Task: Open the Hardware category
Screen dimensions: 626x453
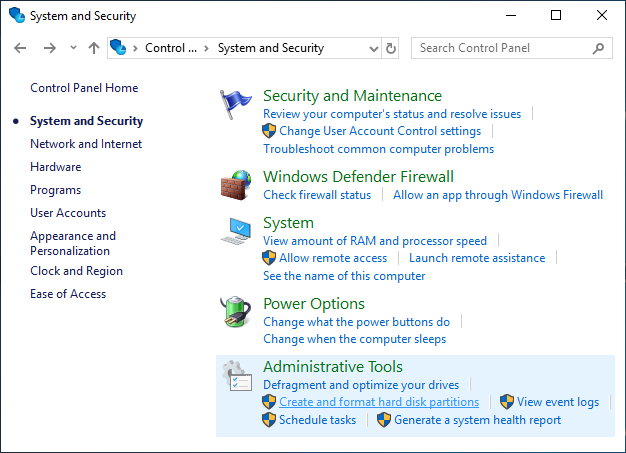Action: tap(55, 167)
